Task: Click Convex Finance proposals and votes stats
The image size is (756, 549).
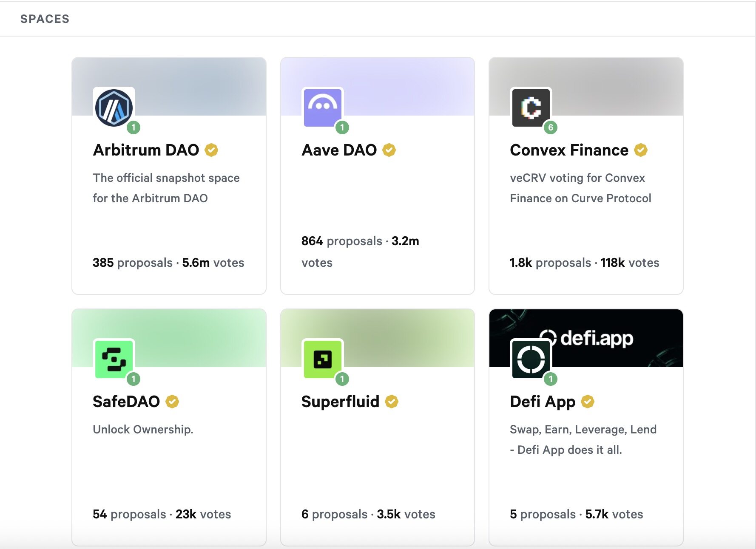Action: click(584, 263)
